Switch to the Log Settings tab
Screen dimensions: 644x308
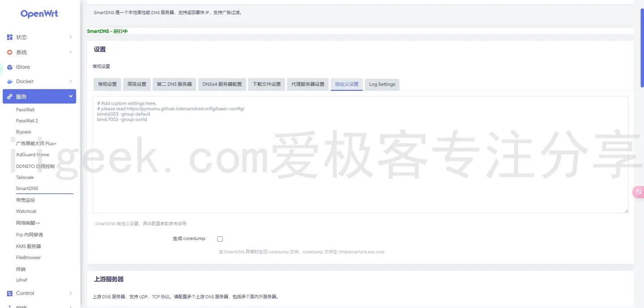pos(381,84)
